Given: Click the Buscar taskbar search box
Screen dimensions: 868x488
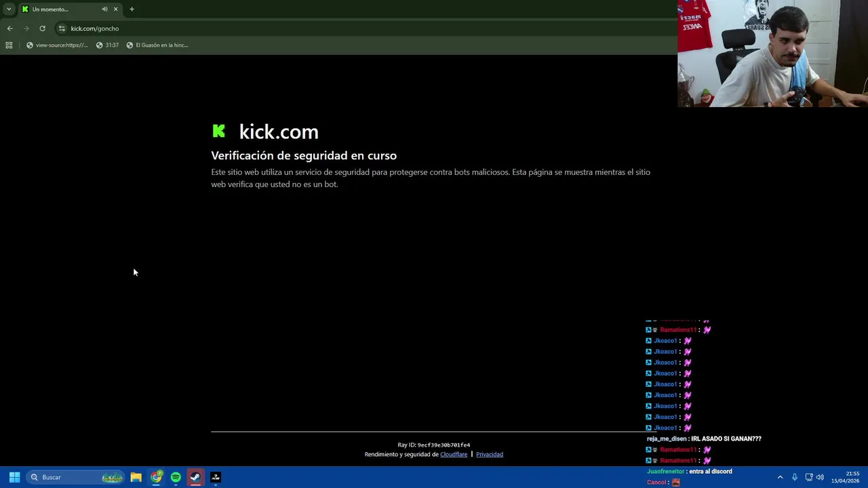Looking at the screenshot, I should click(75, 477).
